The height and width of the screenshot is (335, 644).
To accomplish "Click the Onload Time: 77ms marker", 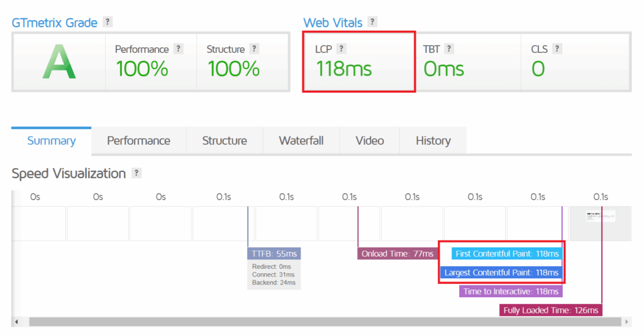I will pos(397,254).
